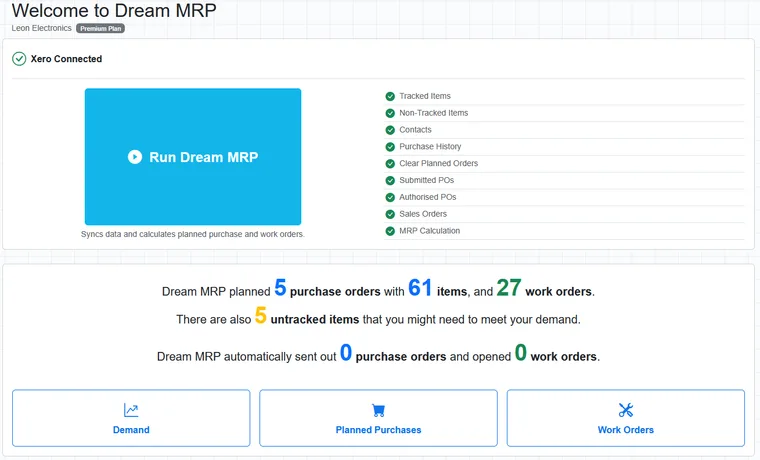Click the 61 items count

(420, 287)
